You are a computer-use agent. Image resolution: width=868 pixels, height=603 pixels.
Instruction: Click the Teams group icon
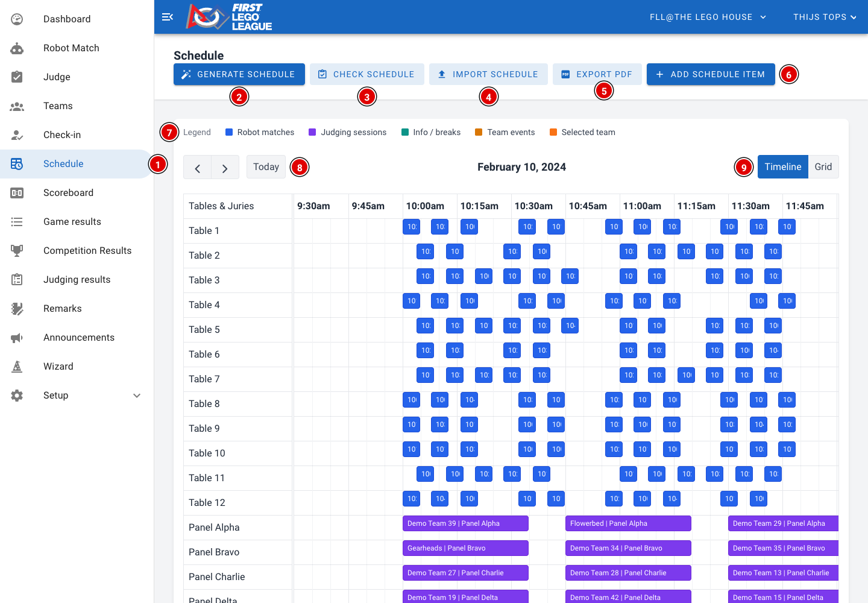click(x=17, y=106)
